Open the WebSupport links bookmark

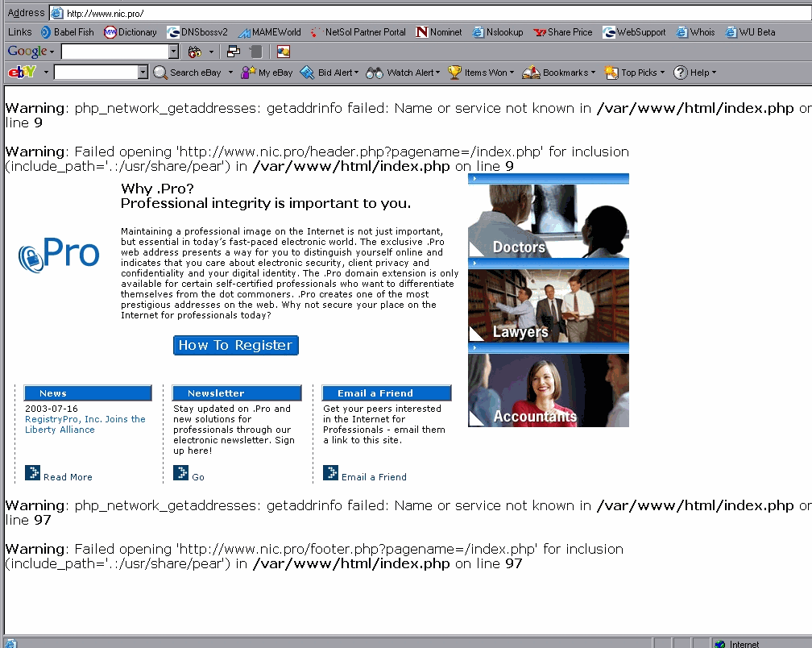(x=635, y=32)
